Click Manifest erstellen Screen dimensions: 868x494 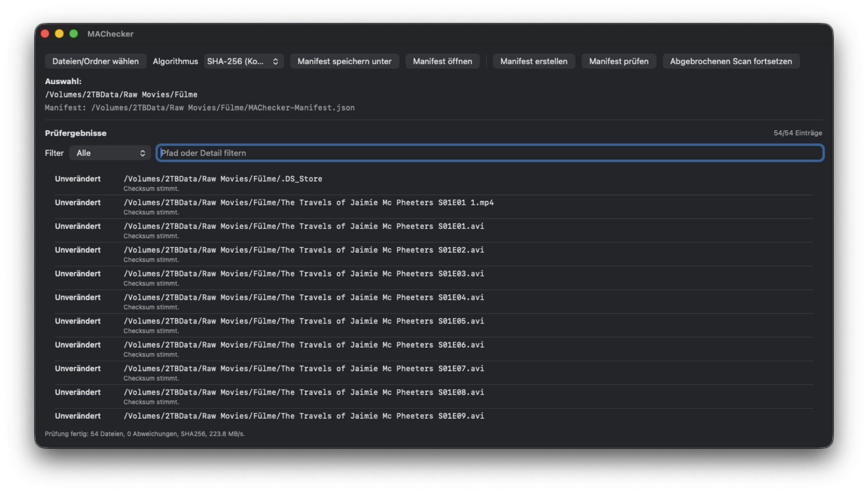point(534,61)
